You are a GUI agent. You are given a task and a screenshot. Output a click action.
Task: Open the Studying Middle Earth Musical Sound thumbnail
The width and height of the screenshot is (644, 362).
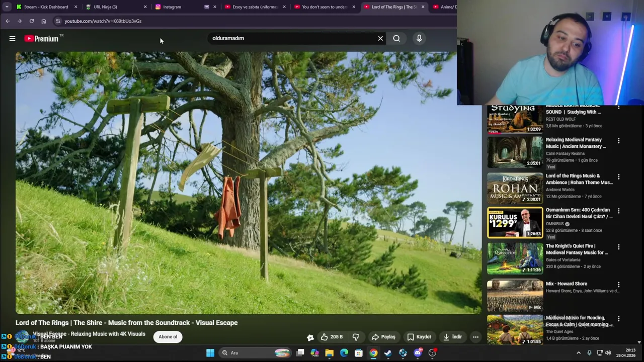pos(515,120)
